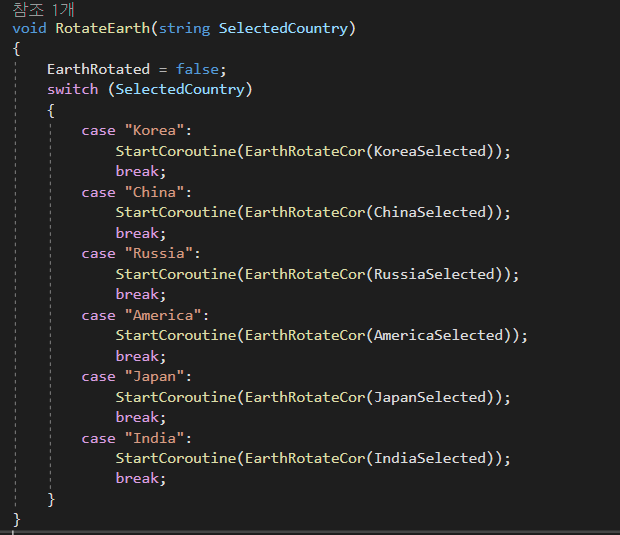This screenshot has width=620, height=535.
Task: Click SelectedCountry inside the switch parentheses
Action: 180,89
